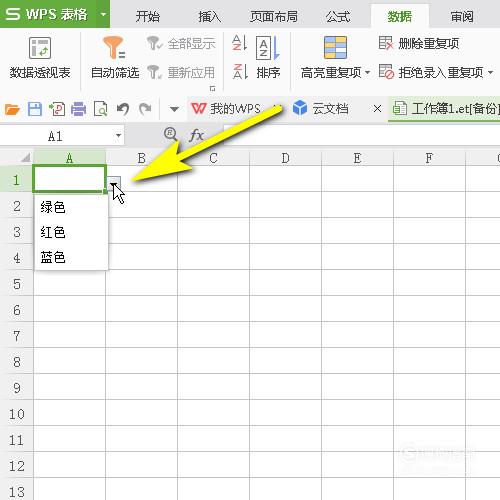
Task: Select row 12 header
Action: (16, 466)
